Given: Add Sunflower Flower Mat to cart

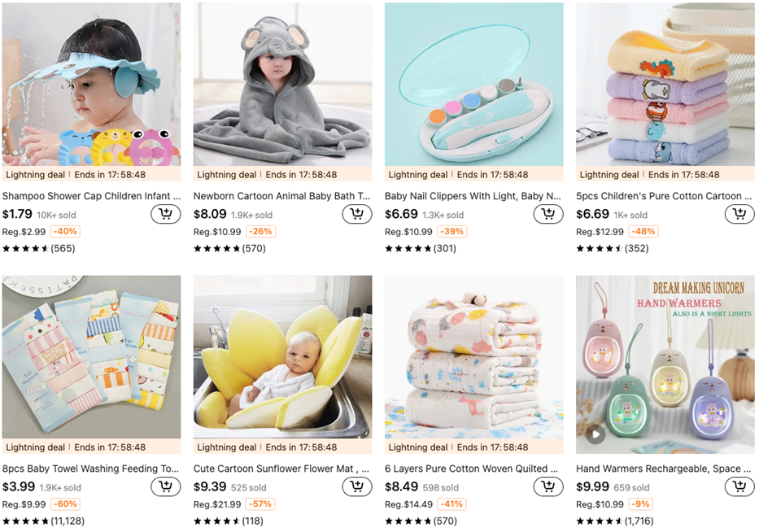Looking at the screenshot, I should [357, 486].
